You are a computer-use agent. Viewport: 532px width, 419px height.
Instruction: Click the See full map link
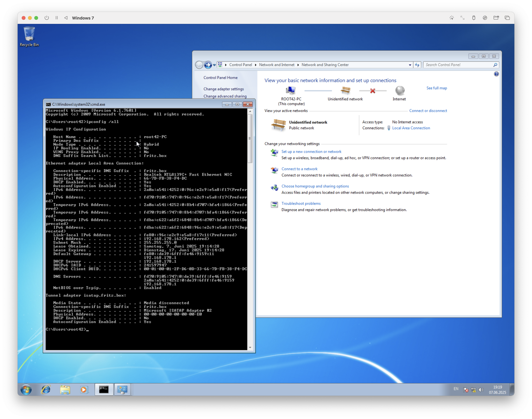(x=437, y=88)
